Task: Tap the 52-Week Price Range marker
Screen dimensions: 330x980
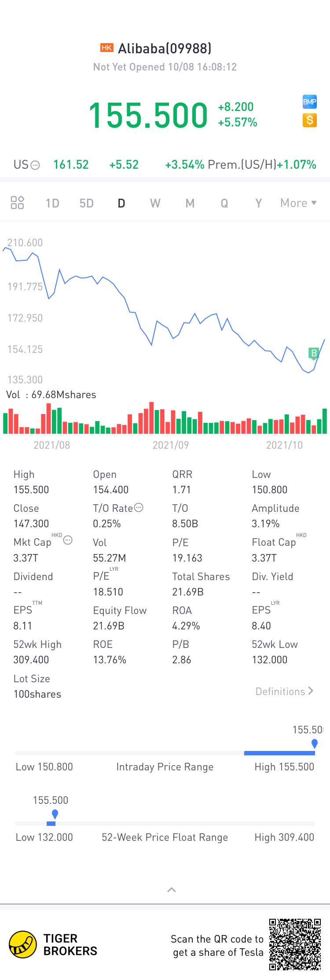Action: coord(55,814)
